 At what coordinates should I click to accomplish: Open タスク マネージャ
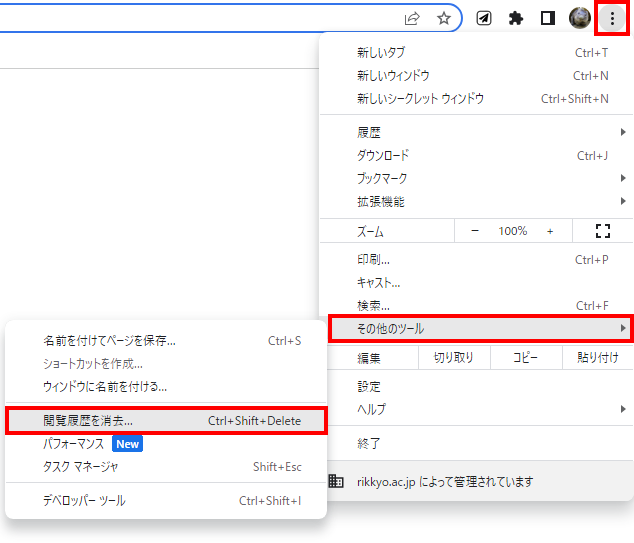click(x=166, y=467)
